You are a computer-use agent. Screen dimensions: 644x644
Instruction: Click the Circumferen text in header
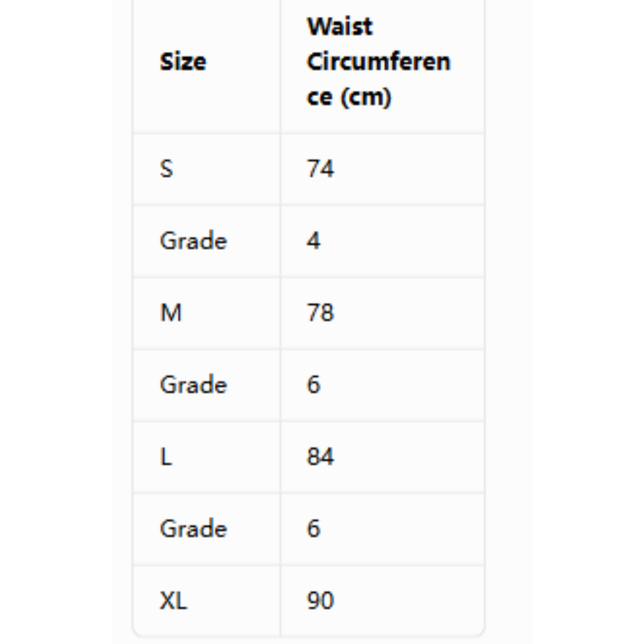pos(379,62)
